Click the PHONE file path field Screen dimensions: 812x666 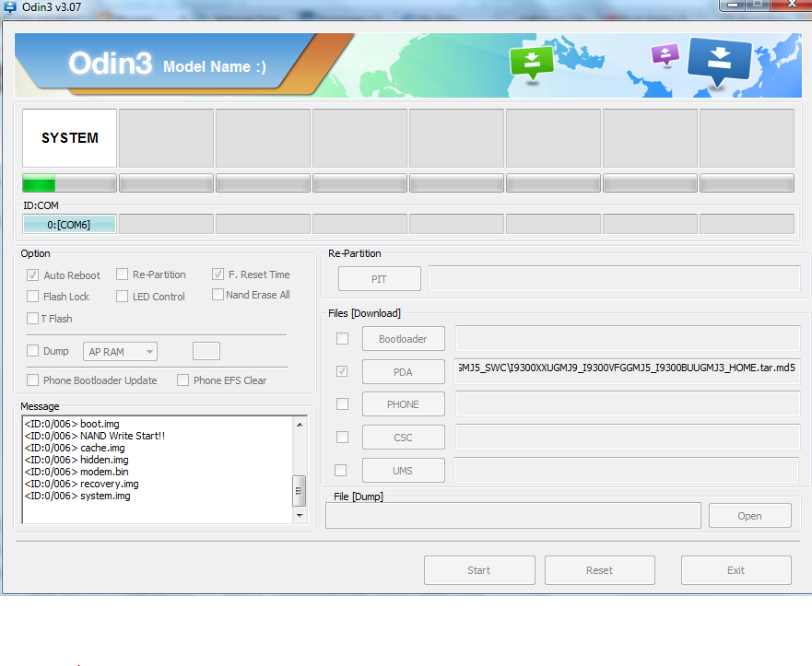click(628, 404)
